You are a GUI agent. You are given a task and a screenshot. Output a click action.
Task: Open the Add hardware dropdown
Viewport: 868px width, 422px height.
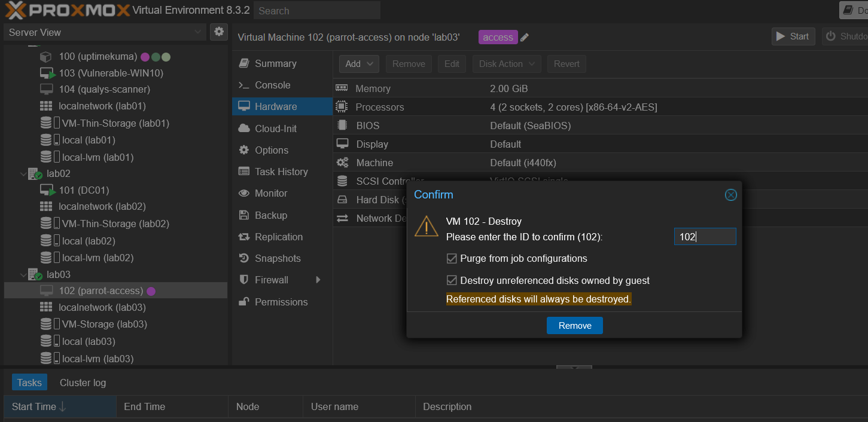[x=359, y=64]
